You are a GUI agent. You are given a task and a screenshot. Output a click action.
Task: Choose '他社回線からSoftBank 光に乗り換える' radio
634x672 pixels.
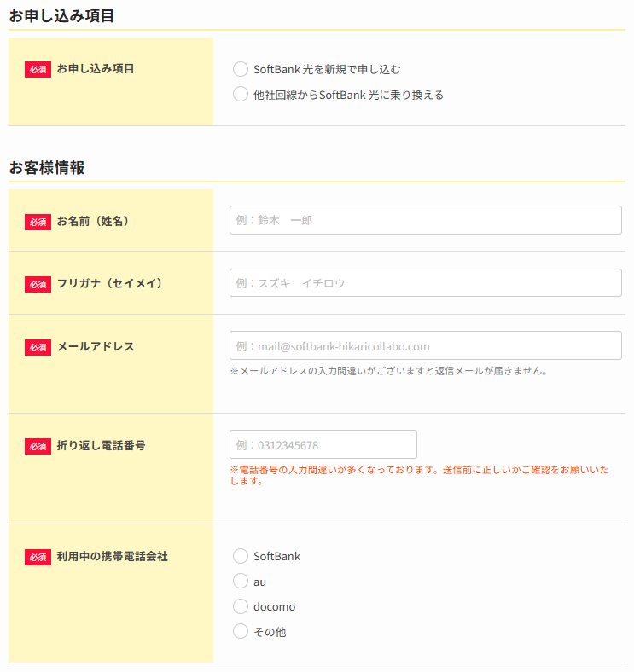coord(241,95)
